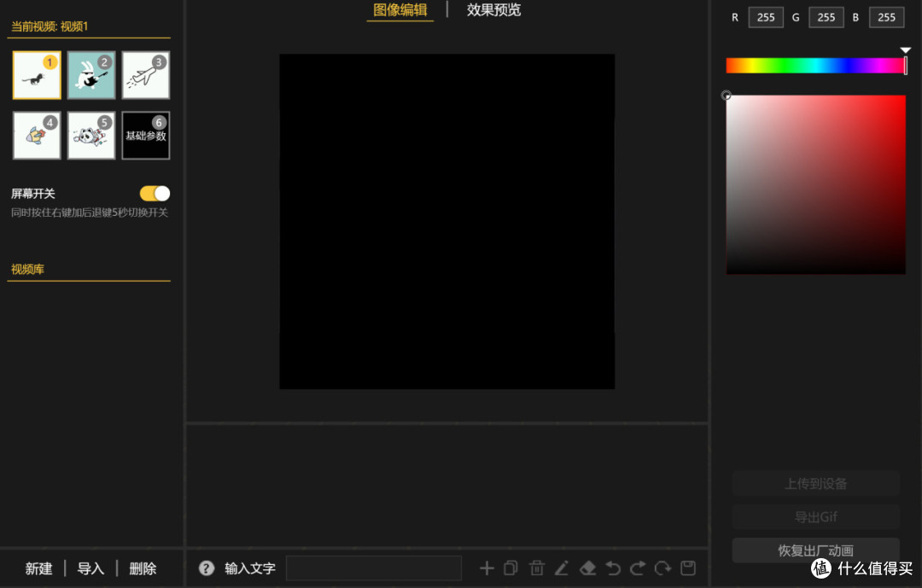Toggle the 屏幕开关 screen switch
The height and width of the screenshot is (588, 922).
(x=155, y=194)
